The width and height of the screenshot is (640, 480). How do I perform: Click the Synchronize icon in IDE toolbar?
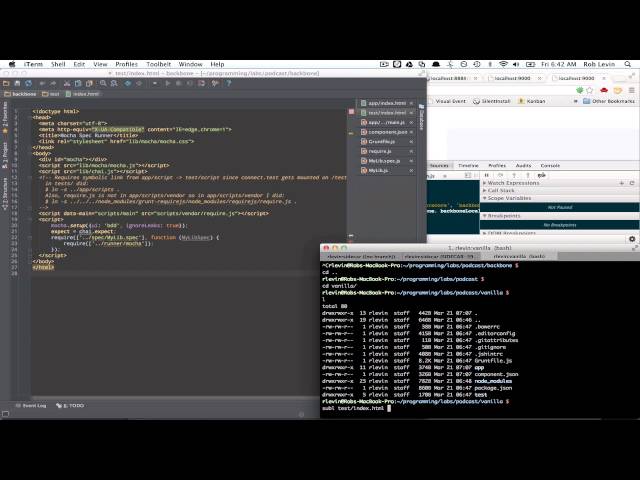pyautogui.click(x=28, y=83)
